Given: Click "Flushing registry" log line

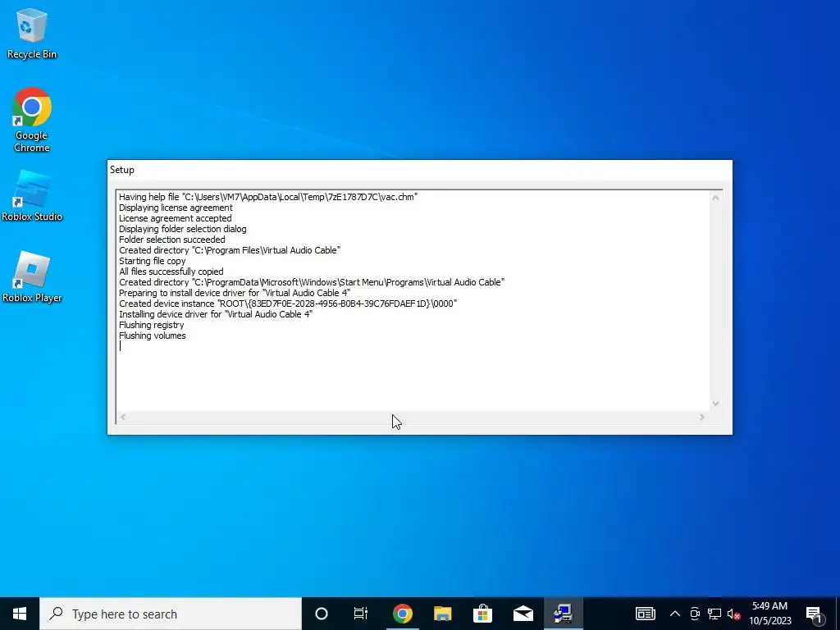Looking at the screenshot, I should coord(151,325).
